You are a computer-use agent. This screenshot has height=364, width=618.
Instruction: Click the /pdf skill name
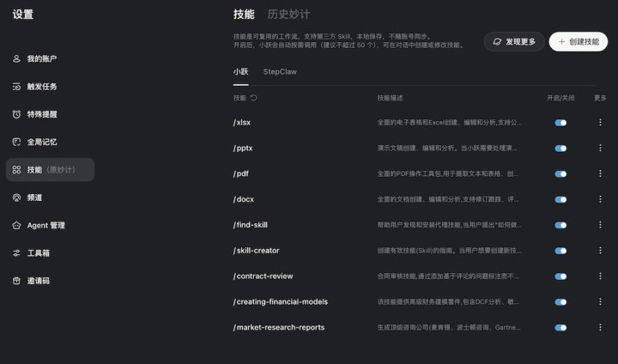(x=241, y=174)
